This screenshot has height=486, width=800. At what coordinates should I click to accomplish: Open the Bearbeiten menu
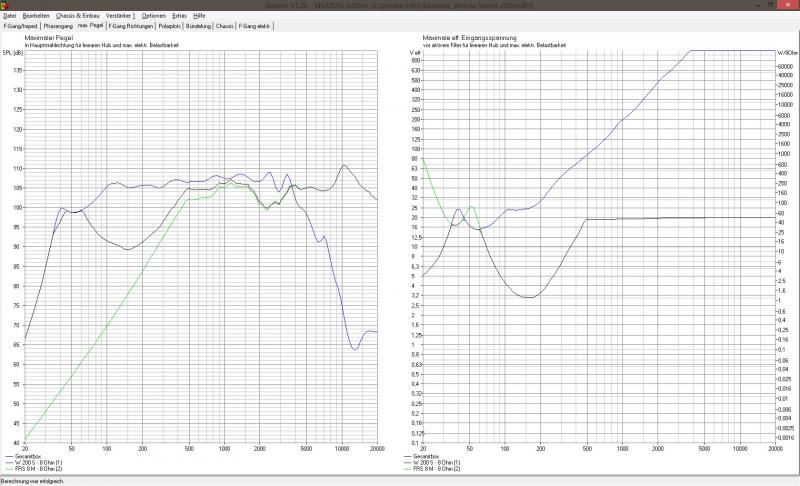pos(36,16)
